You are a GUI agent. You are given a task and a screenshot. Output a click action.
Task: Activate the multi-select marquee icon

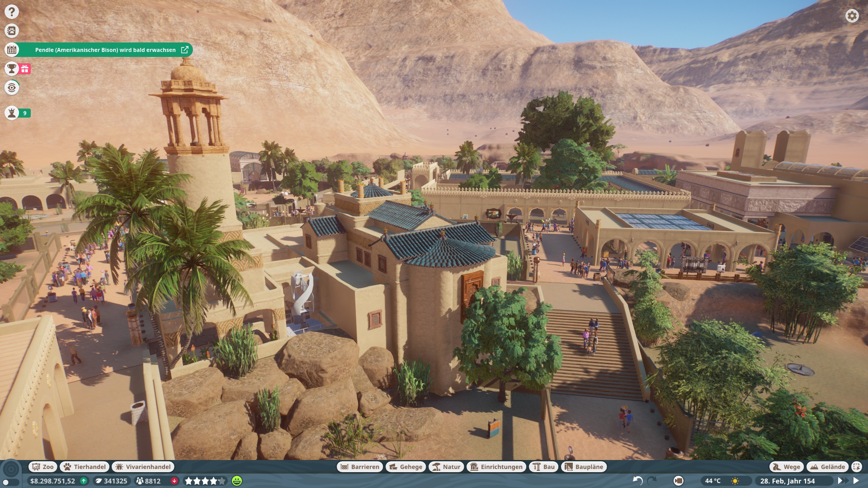pos(856,467)
